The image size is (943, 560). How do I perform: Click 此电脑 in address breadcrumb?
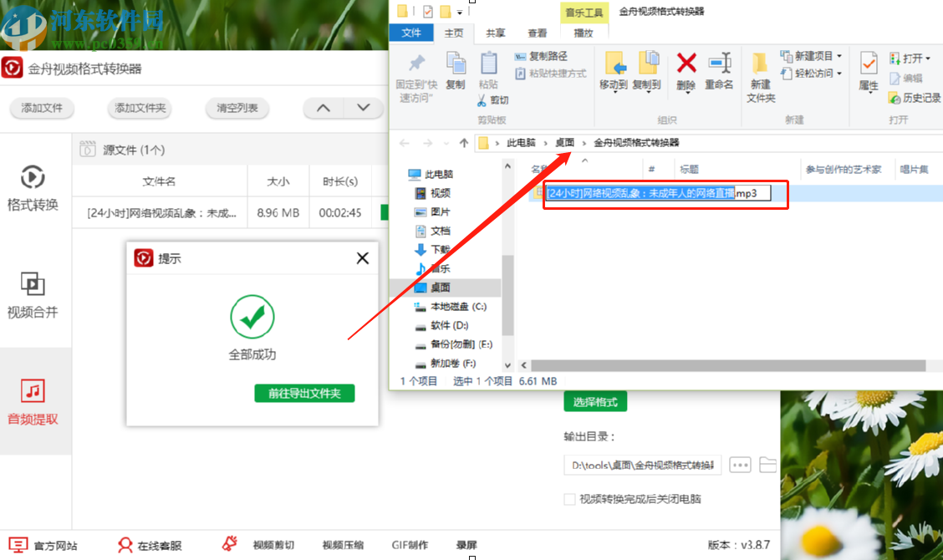(521, 143)
